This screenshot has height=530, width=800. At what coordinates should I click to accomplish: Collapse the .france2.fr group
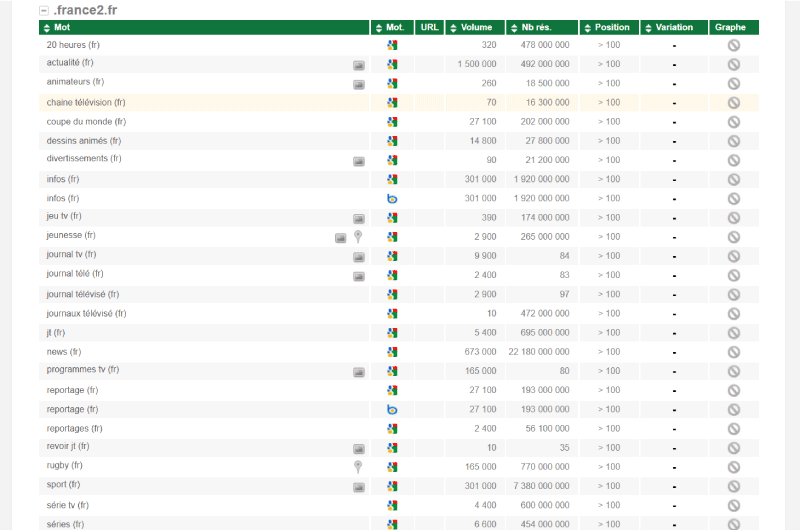(x=44, y=11)
